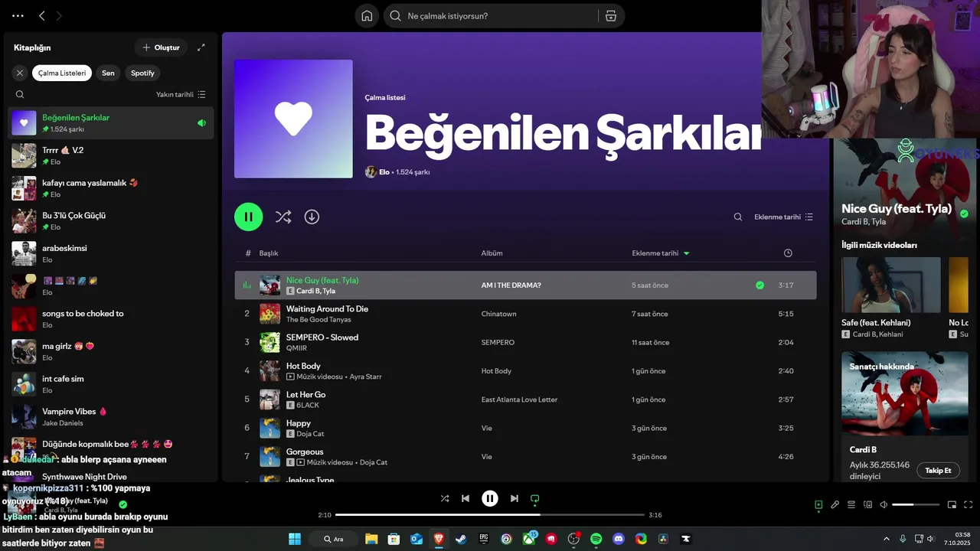Viewport: 980px width, 551px height.
Task: Toggle shuffle in the bottom player bar
Action: tap(445, 498)
